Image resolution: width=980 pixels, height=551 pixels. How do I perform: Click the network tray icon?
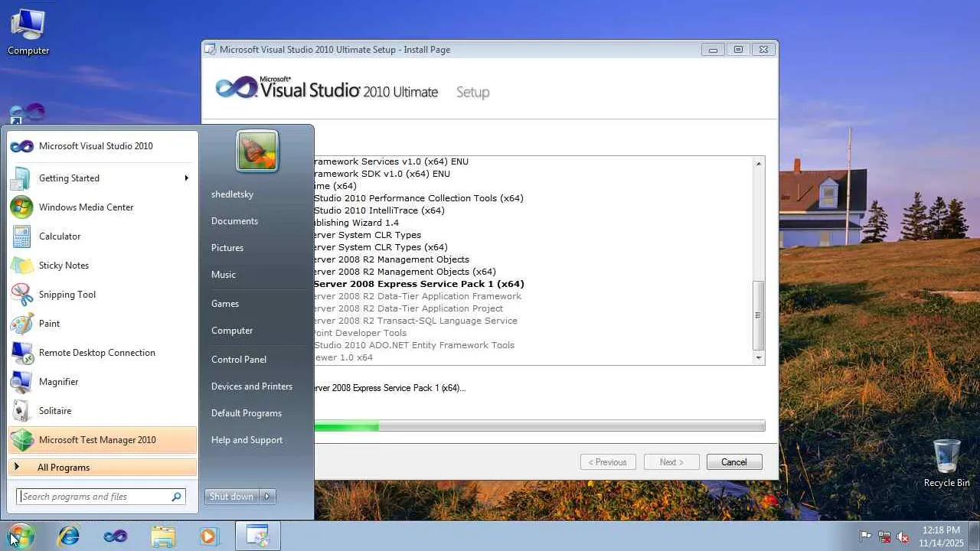click(x=884, y=536)
